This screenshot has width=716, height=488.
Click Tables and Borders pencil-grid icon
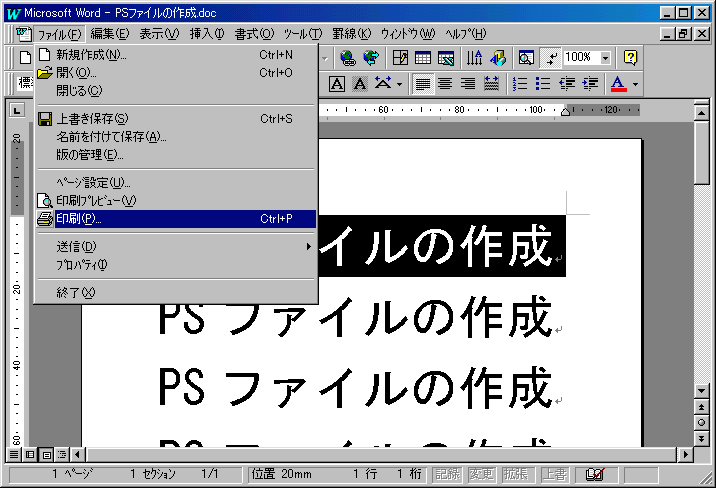pos(400,58)
